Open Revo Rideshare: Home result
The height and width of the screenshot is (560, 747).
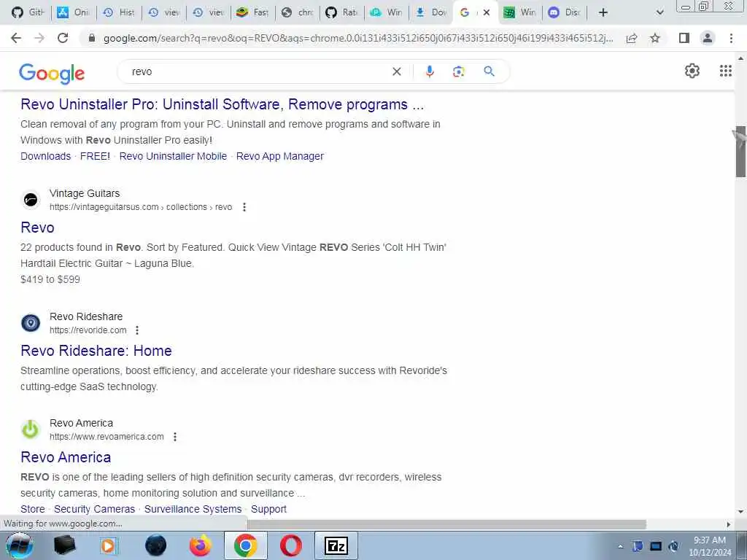[x=96, y=351]
